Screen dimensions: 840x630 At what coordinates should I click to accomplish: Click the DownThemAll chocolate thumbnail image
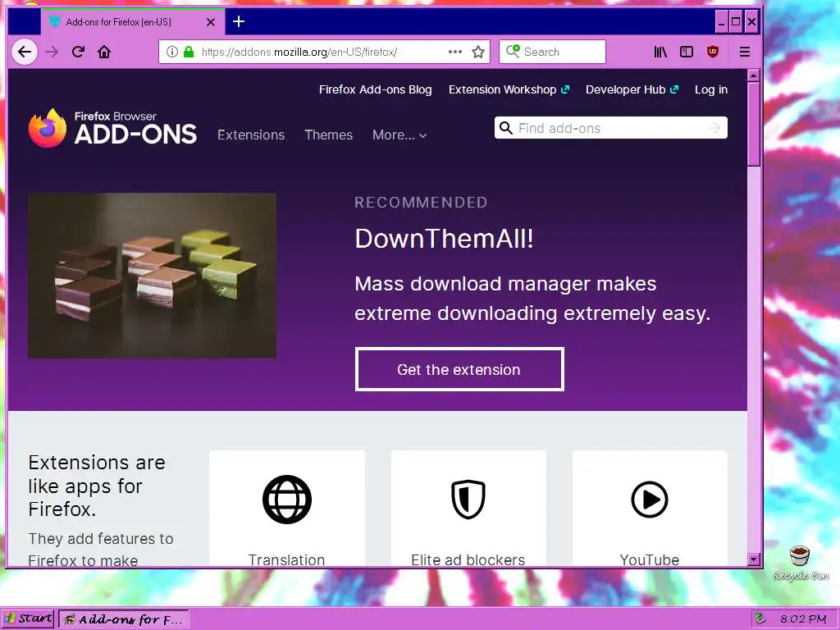coord(152,276)
